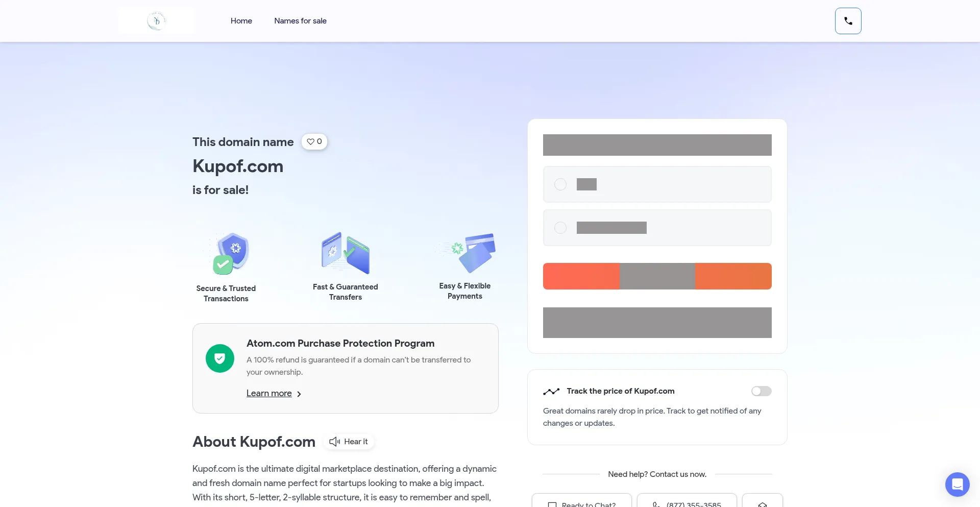Viewport: 980px width, 507px height.
Task: Click the price trend line icon
Action: (551, 392)
